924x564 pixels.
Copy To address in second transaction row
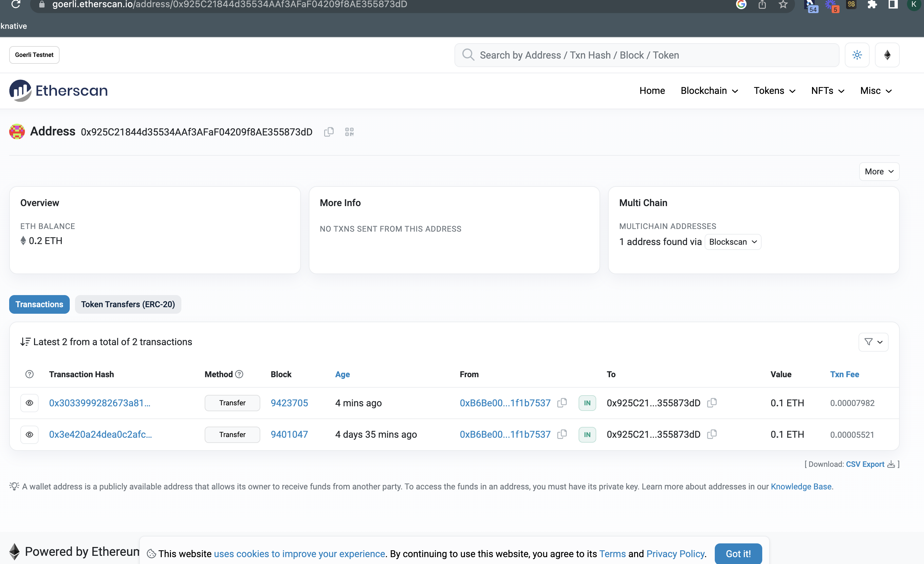[712, 434]
